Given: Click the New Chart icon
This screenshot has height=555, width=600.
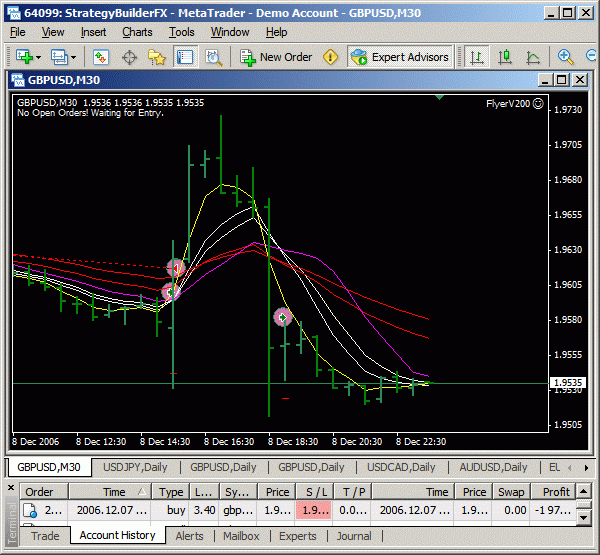Looking at the screenshot, I should pyautogui.click(x=24, y=57).
